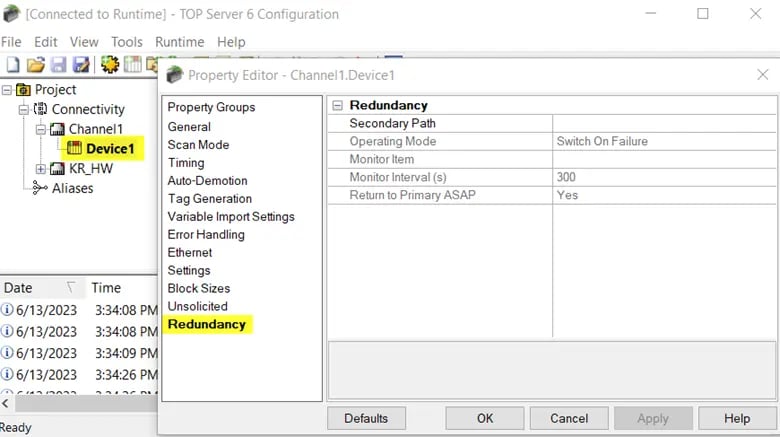Image resolution: width=780 pixels, height=437 pixels.
Task: Open the Tools menu
Action: point(127,42)
